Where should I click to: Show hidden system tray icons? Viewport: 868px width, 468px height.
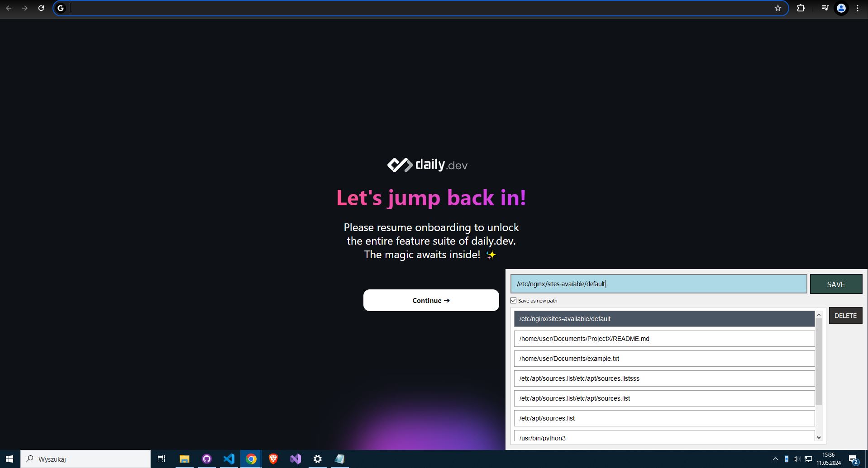(x=775, y=459)
